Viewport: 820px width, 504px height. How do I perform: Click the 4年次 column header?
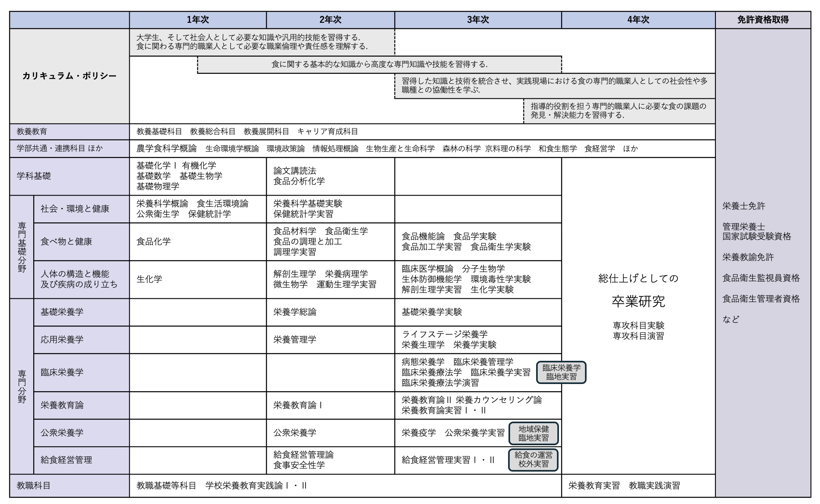pyautogui.click(x=638, y=20)
